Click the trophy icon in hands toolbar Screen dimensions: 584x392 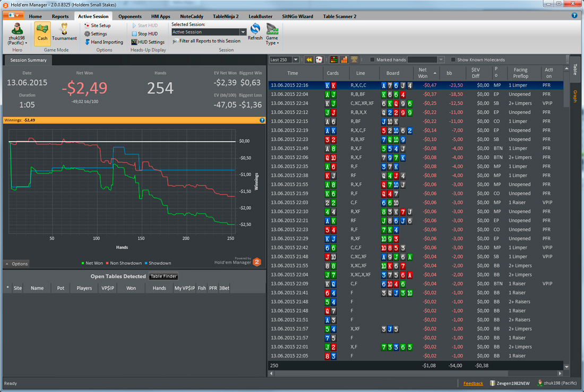tap(354, 59)
